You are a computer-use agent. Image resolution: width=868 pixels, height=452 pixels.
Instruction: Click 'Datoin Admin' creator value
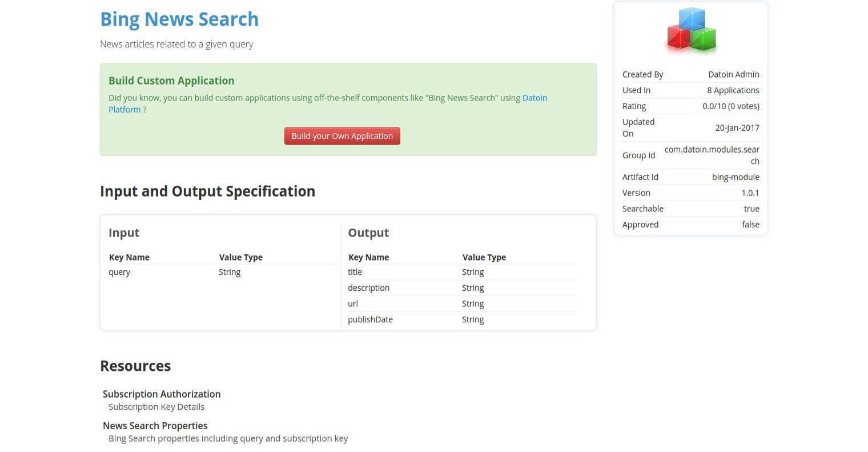tap(733, 74)
